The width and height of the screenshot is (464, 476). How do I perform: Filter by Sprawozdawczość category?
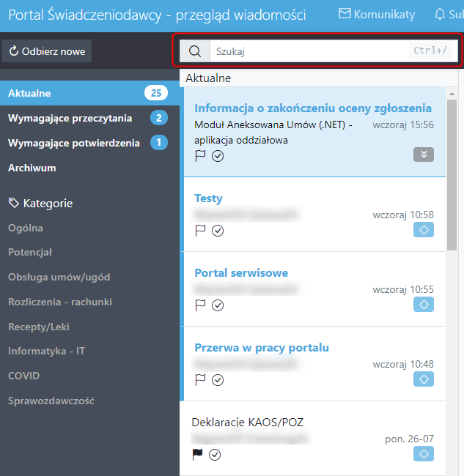(51, 401)
